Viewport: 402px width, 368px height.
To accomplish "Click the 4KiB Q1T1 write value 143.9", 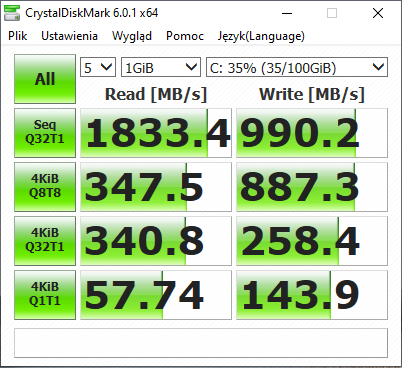I will 312,295.
